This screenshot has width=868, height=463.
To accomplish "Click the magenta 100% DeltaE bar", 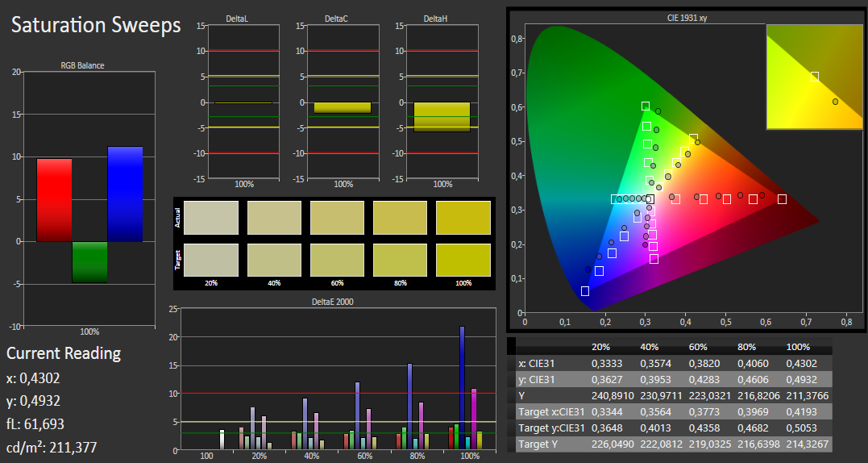I will click(x=474, y=419).
